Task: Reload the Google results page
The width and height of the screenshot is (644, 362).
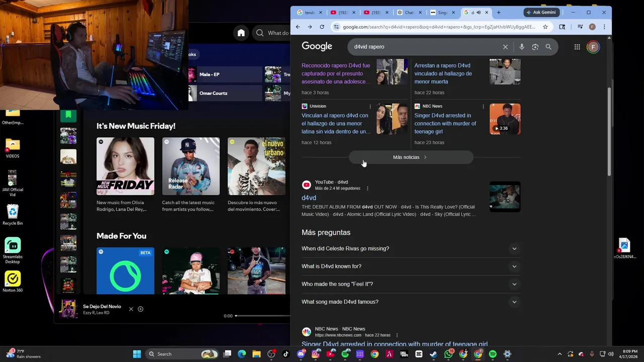Action: (x=322, y=27)
